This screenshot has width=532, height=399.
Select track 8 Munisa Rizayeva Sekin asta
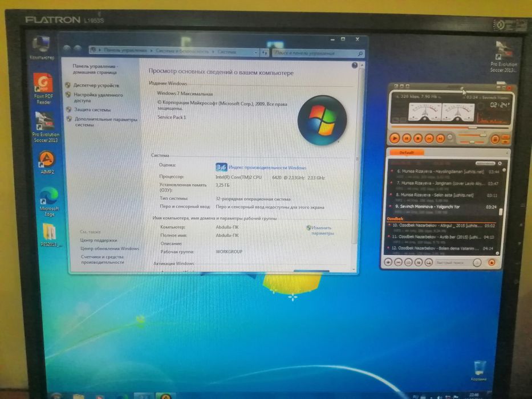[444, 195]
